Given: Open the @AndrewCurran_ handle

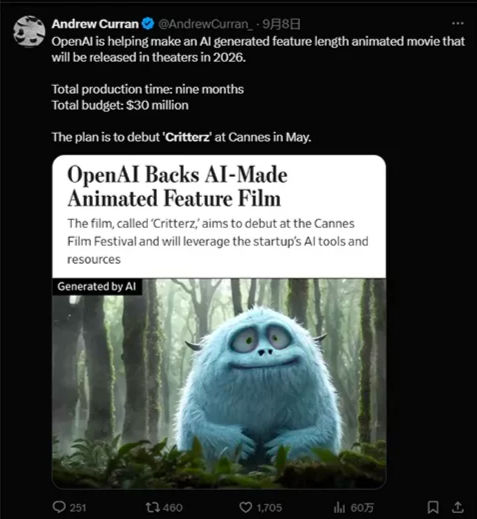Looking at the screenshot, I should pos(205,24).
